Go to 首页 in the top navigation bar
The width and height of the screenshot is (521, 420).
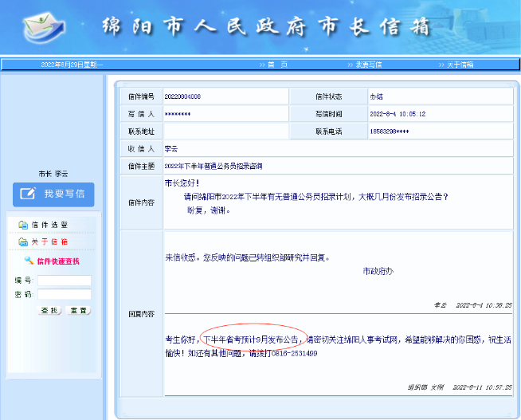[x=272, y=64]
